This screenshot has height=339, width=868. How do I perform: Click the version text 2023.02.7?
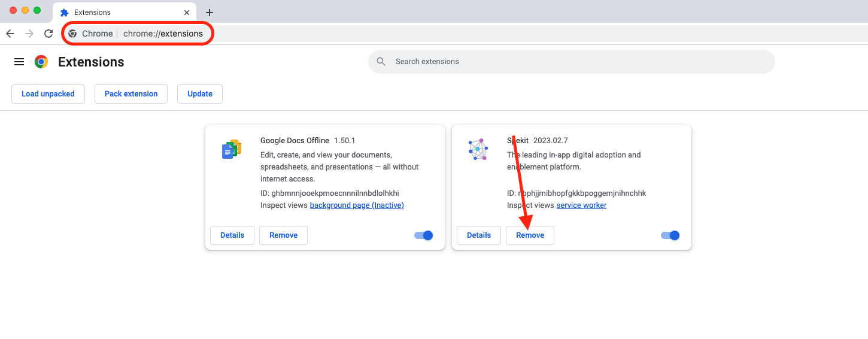click(550, 141)
